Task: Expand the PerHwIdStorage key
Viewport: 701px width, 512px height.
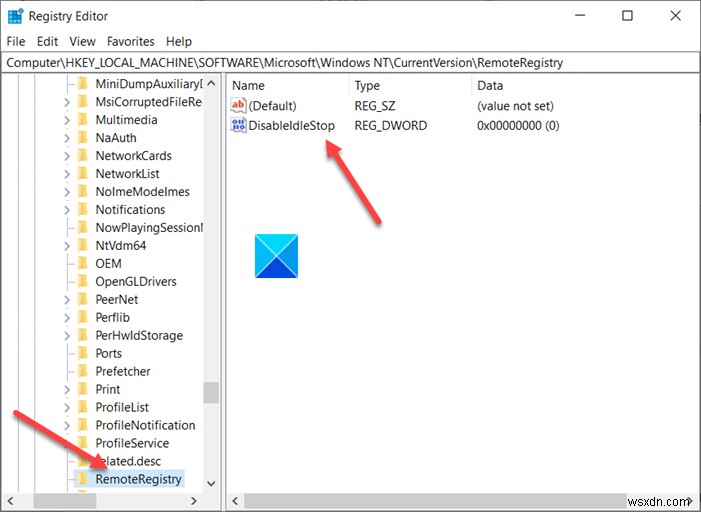Action: click(x=67, y=335)
